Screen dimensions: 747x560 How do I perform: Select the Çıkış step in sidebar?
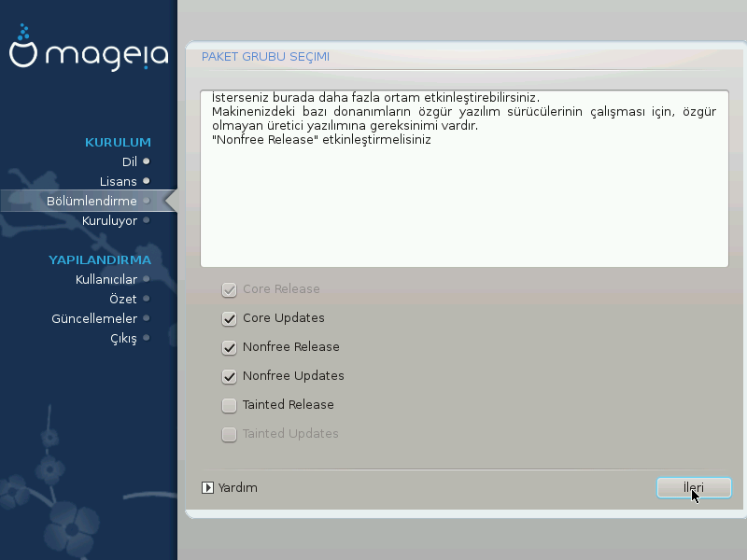pyautogui.click(x=123, y=339)
